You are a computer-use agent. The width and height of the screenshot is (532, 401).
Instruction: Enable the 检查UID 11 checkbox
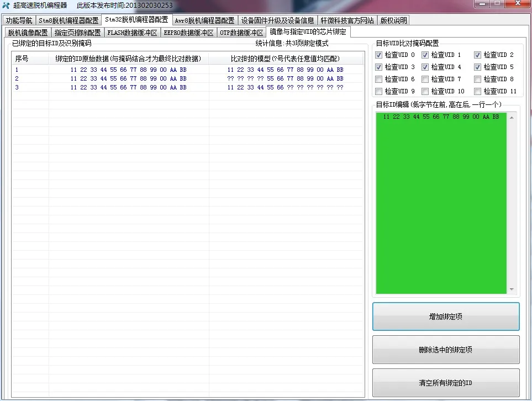(x=477, y=91)
